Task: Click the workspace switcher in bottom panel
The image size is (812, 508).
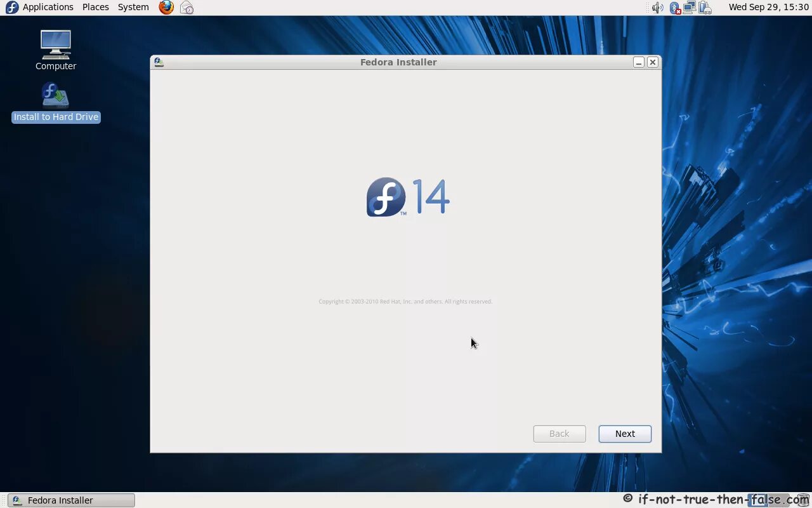Action: click(769, 500)
